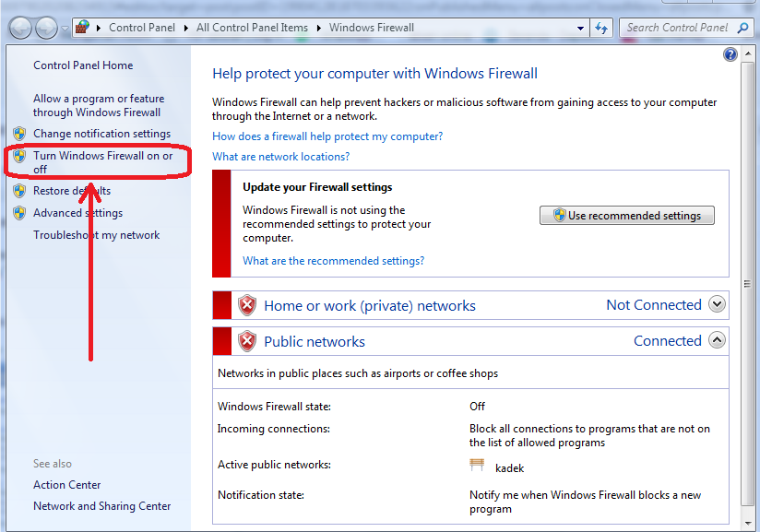The width and height of the screenshot is (760, 532).
Task: Open What are network locations link
Action: [x=280, y=157]
